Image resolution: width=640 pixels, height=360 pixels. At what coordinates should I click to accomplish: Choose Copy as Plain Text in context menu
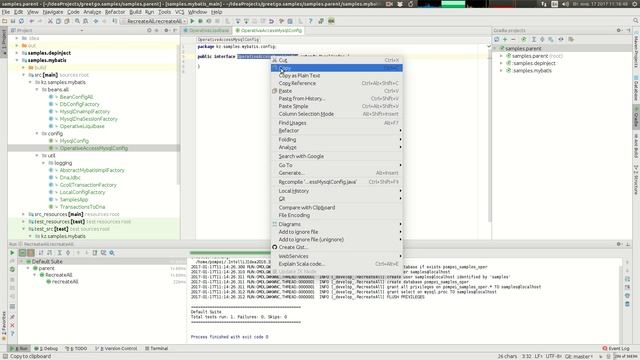pos(337,76)
